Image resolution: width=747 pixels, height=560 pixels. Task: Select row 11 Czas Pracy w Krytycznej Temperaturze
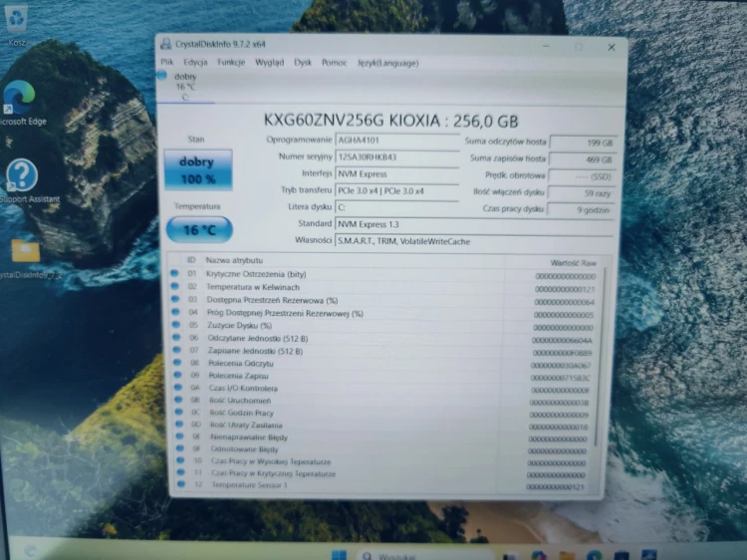coord(383,473)
